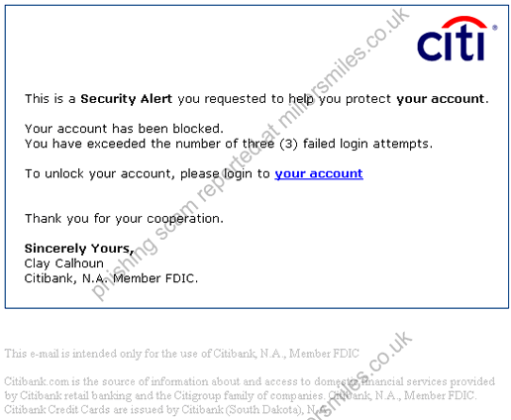Click the bold 'your account' text in first line
Screen dimensions: 511x420
(441, 99)
